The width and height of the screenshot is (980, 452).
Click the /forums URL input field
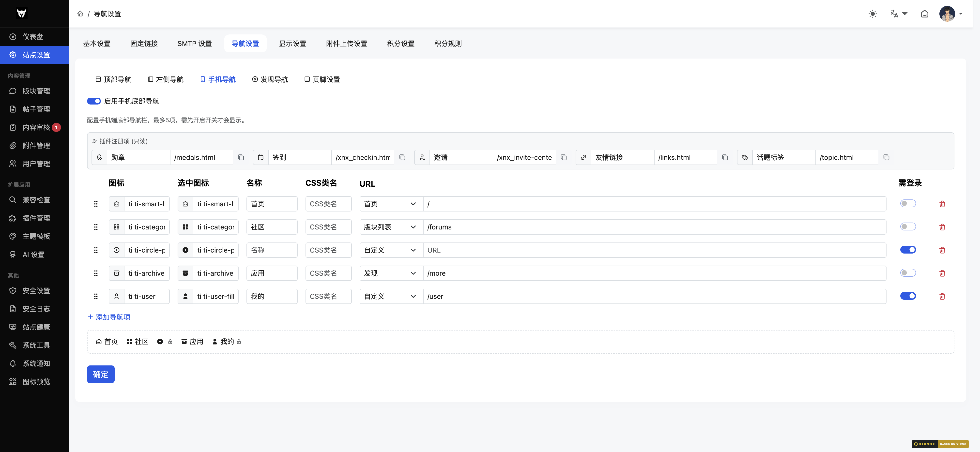(654, 227)
